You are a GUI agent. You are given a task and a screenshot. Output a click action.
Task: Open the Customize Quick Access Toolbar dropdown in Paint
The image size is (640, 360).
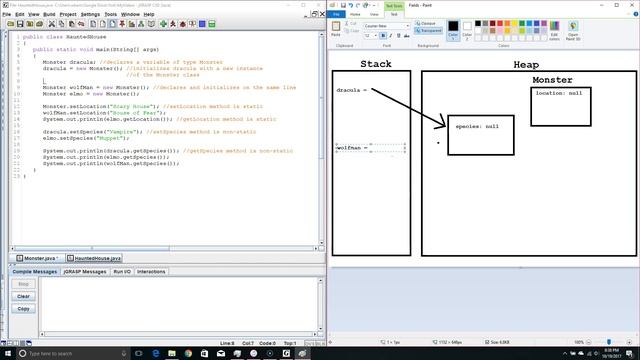374,5
